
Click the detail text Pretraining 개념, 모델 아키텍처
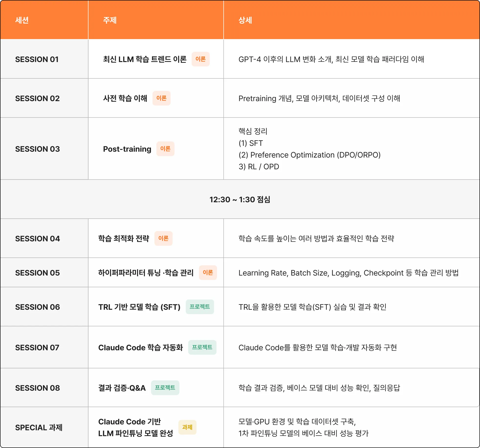[319, 98]
